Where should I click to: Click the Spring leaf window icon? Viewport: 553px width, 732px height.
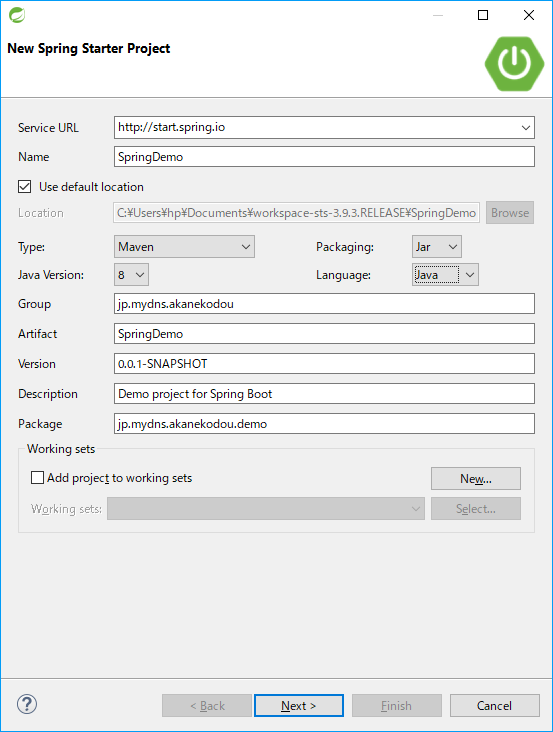click(x=17, y=15)
